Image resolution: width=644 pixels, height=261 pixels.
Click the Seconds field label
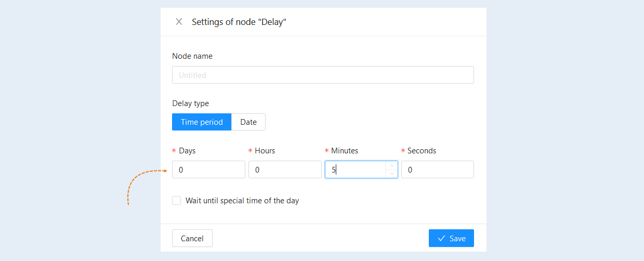pos(422,151)
